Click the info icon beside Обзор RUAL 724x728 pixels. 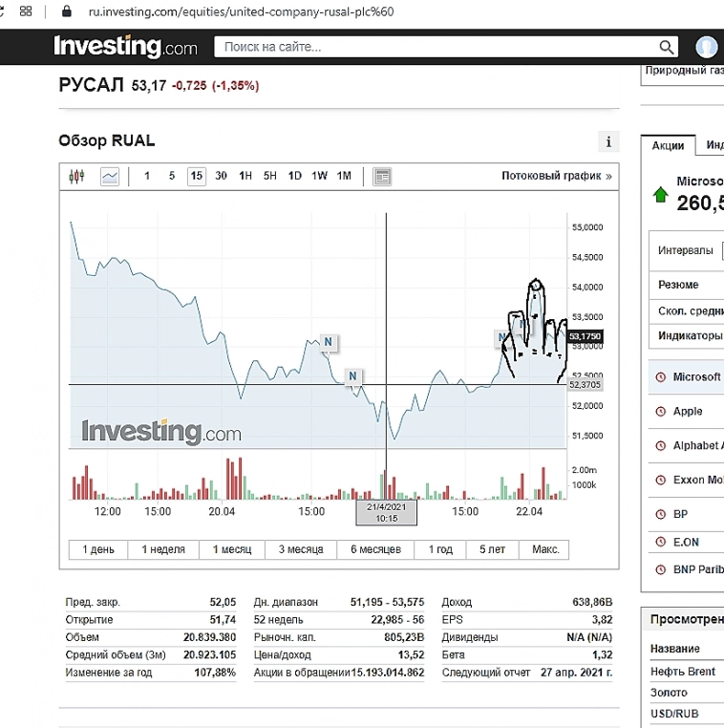pos(608,142)
